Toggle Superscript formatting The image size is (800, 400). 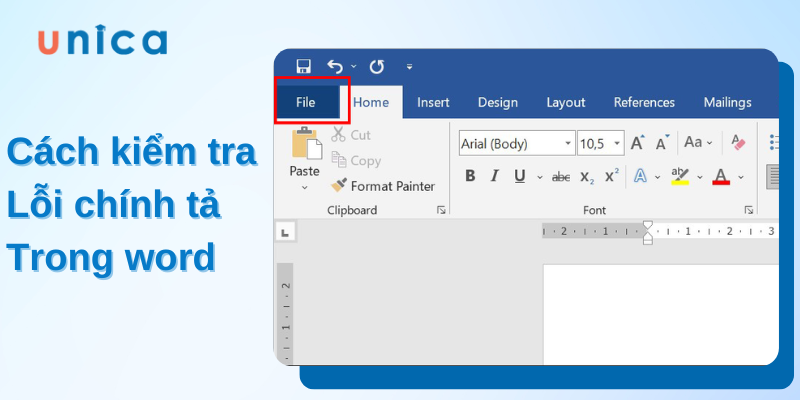(612, 176)
